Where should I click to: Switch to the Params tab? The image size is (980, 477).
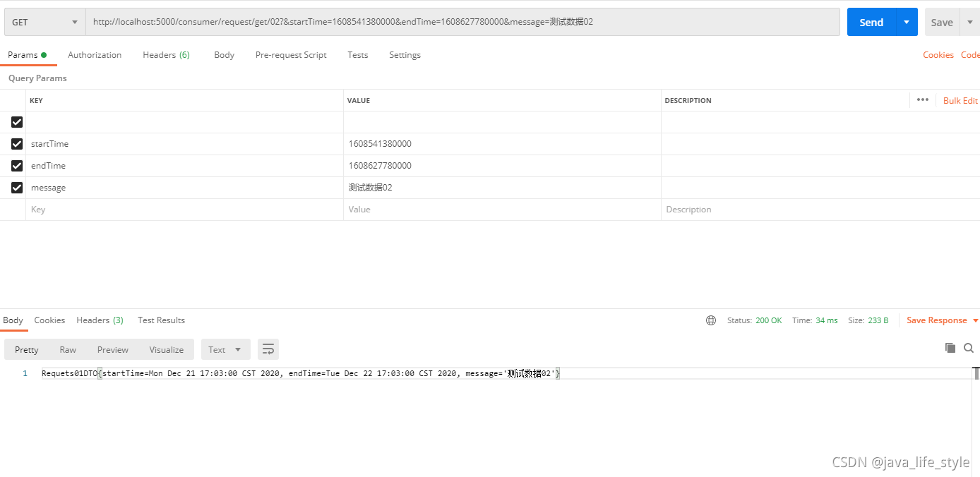28,55
